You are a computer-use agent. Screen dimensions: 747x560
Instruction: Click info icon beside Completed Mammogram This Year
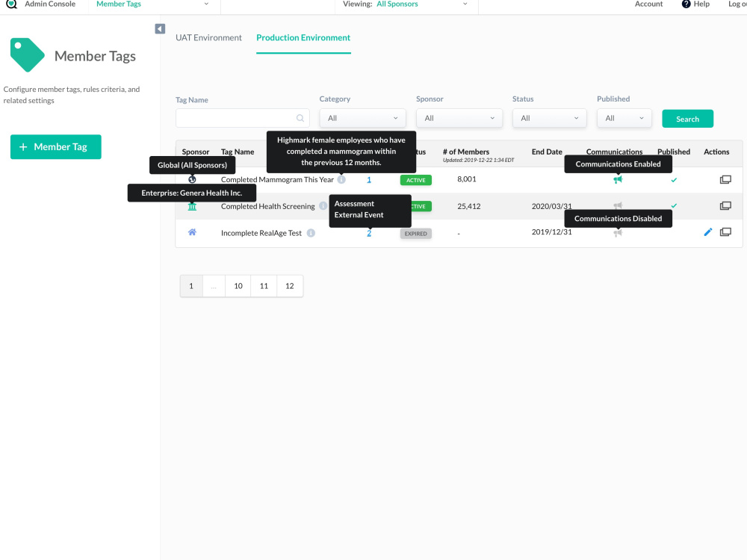click(341, 179)
